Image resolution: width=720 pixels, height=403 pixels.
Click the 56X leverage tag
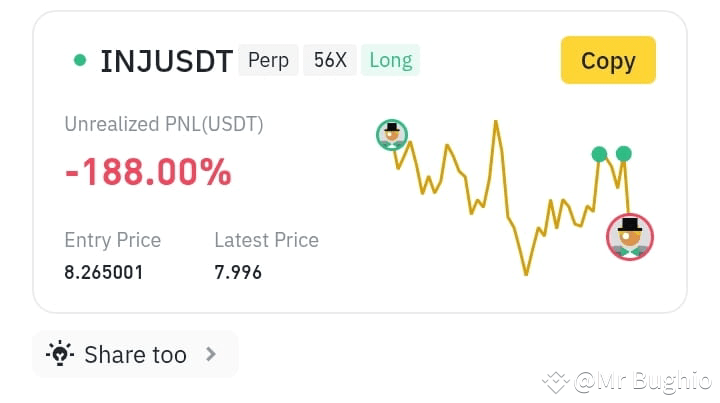pyautogui.click(x=330, y=60)
